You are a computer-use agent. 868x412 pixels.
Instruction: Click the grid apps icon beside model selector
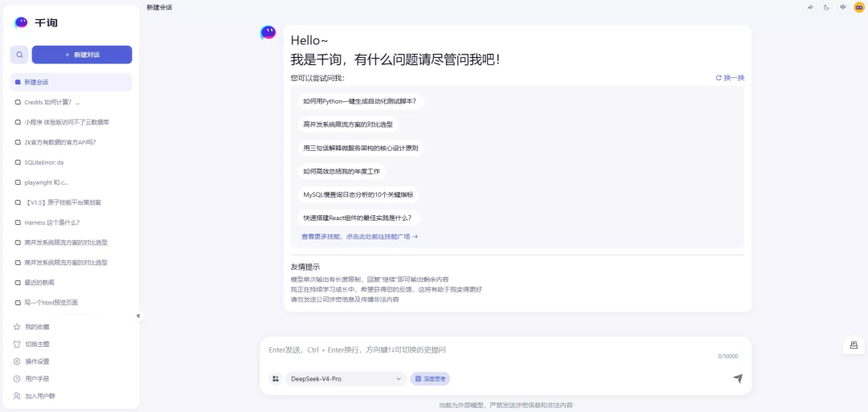pos(275,379)
